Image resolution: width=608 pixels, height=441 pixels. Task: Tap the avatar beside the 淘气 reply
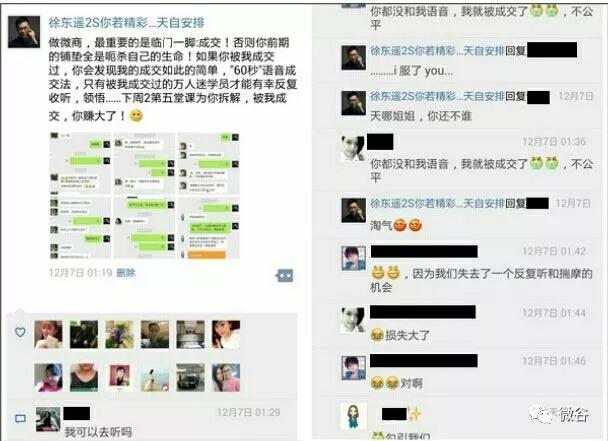tap(353, 210)
